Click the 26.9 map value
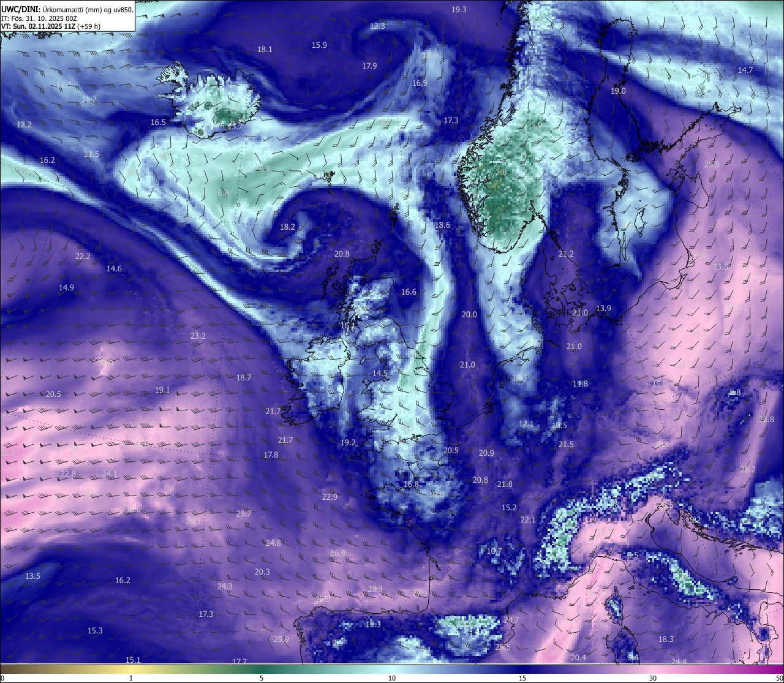The height and width of the screenshot is (683, 784). click(x=337, y=553)
